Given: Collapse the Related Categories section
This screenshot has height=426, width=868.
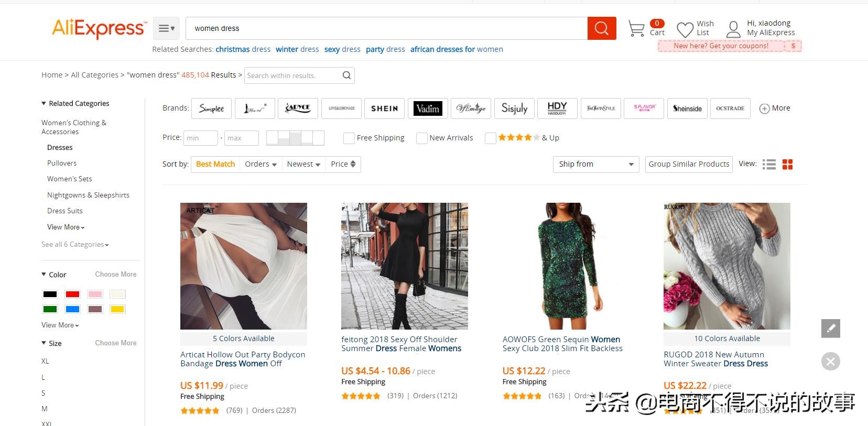Looking at the screenshot, I should coord(44,103).
